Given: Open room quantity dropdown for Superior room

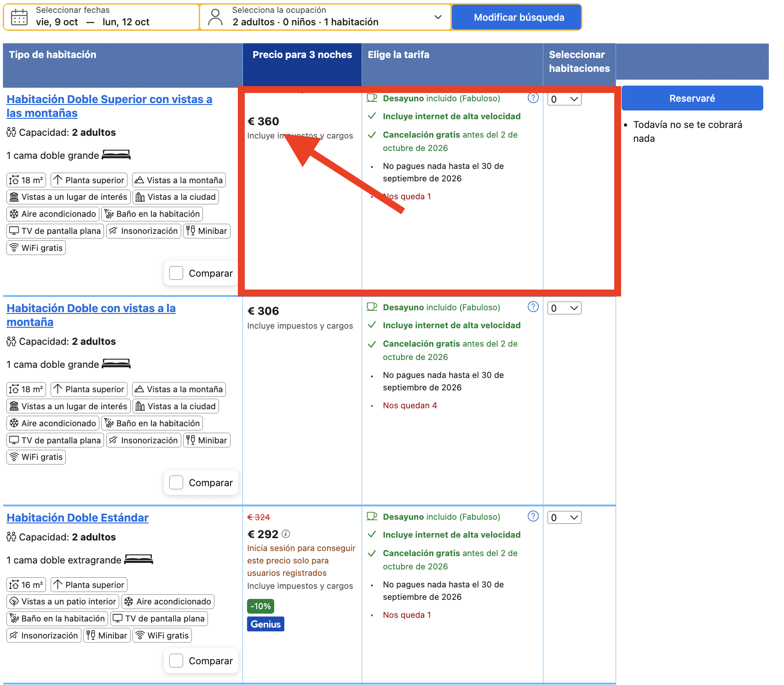Looking at the screenshot, I should tap(564, 99).
